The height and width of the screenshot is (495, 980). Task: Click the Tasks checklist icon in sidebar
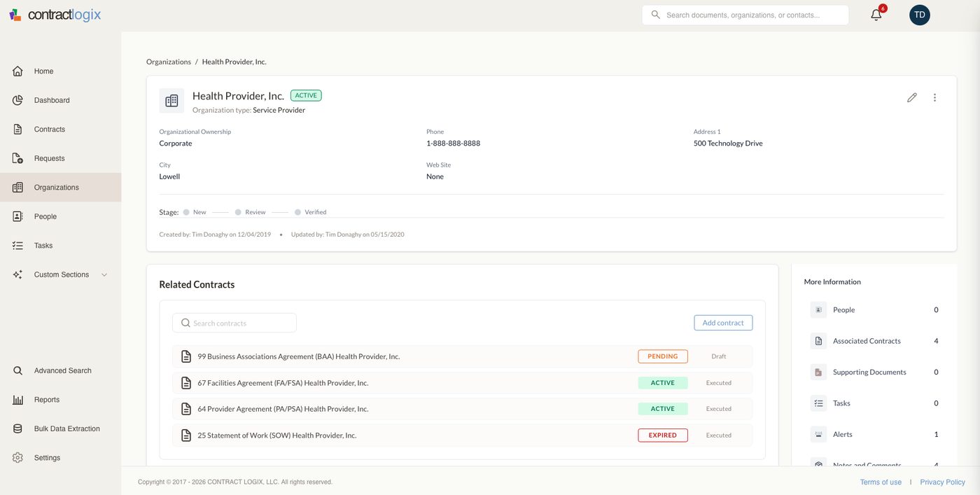17,246
